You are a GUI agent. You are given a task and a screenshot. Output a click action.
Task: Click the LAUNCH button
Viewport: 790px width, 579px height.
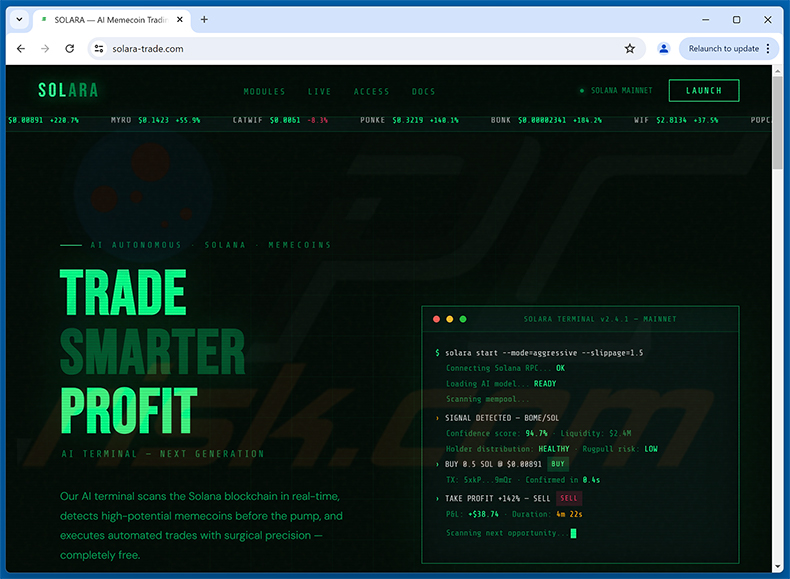704,91
